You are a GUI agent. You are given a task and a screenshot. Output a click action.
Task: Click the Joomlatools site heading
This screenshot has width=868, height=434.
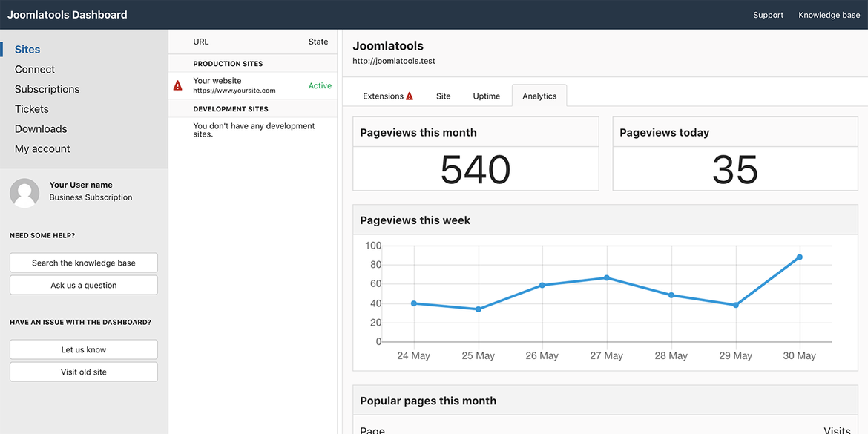tap(388, 46)
